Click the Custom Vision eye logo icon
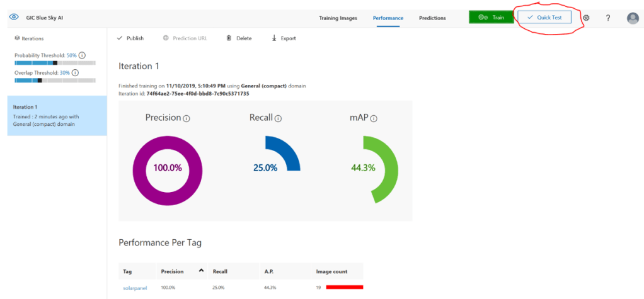Screen dimensions: 644x299 coord(14,17)
